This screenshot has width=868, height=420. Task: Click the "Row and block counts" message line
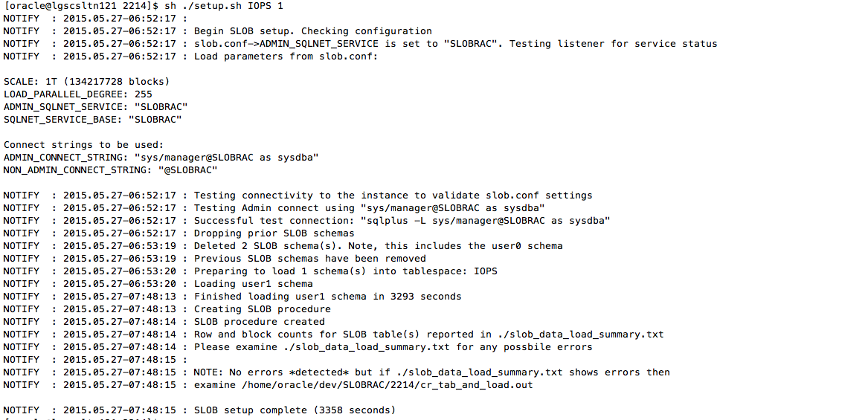[x=428, y=335]
